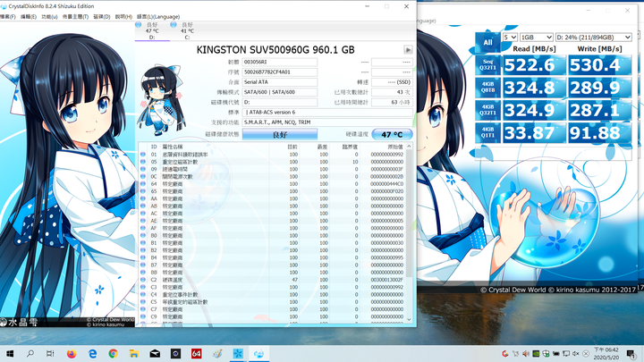Open the red 64 taskbar app
Image resolution: width=644 pixels, height=362 pixels.
pyautogui.click(x=196, y=353)
